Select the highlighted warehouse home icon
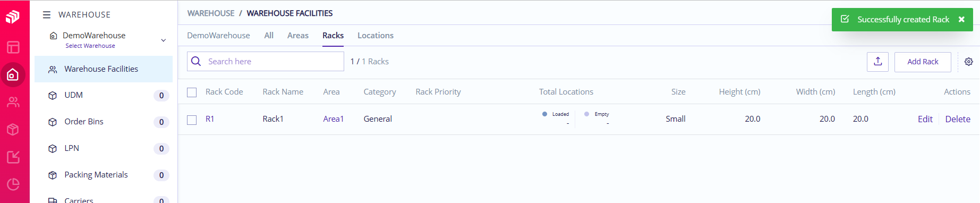Image resolution: width=980 pixels, height=203 pixels. click(x=13, y=75)
